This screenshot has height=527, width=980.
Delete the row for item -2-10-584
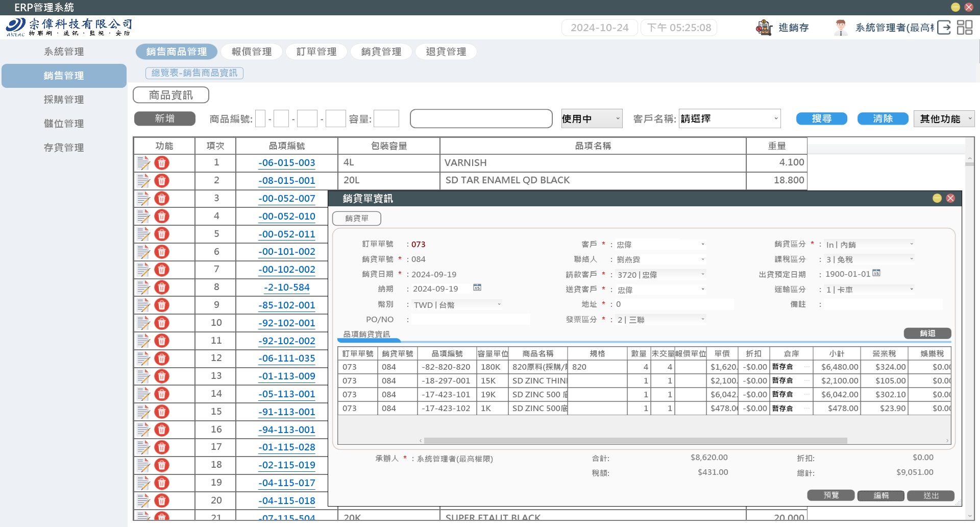(x=162, y=288)
